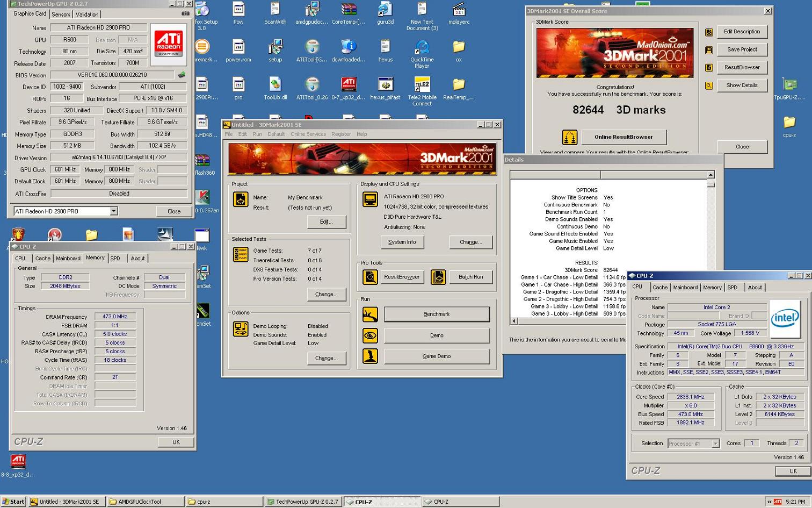Click the Edit Description icon in score window
Screen dimensions: 812x508
(709, 32)
